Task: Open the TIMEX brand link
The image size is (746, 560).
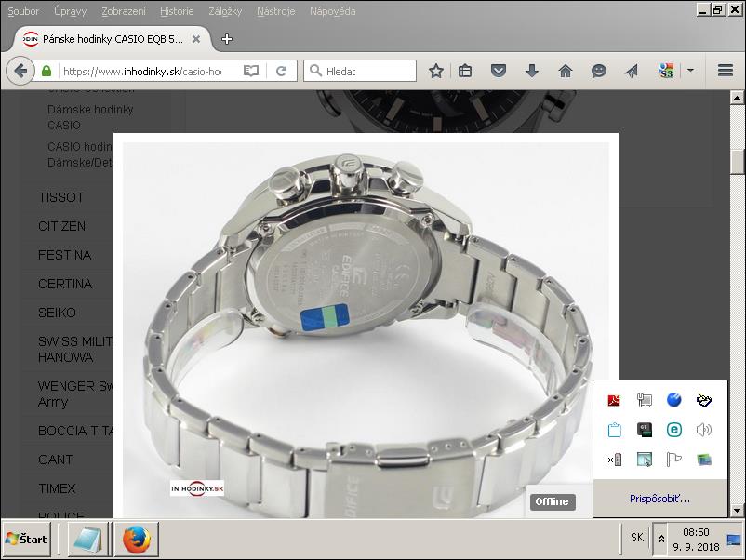Action: (57, 488)
